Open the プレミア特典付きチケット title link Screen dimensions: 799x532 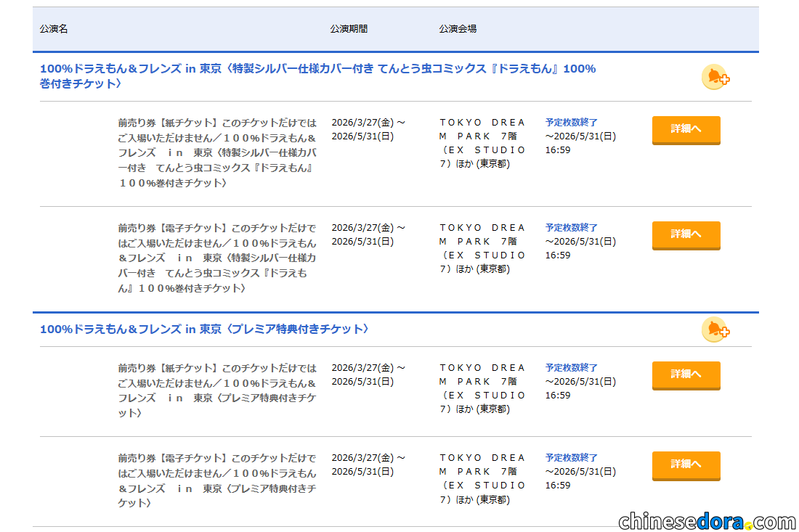(204, 329)
